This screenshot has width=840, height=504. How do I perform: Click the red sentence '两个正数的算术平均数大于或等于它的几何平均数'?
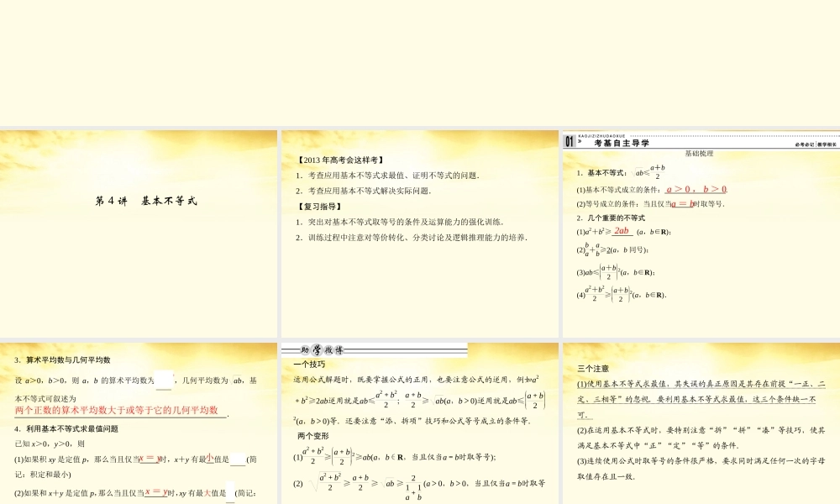116,410
